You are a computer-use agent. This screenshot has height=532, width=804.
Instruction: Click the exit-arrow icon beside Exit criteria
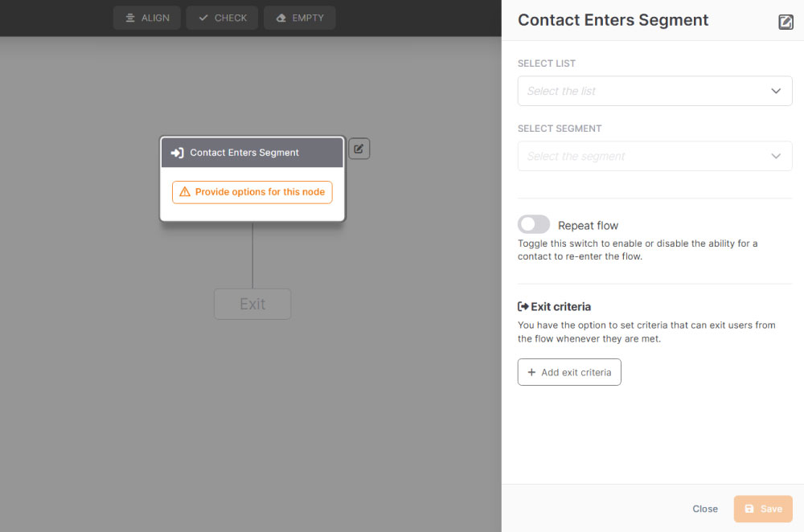pyautogui.click(x=523, y=306)
